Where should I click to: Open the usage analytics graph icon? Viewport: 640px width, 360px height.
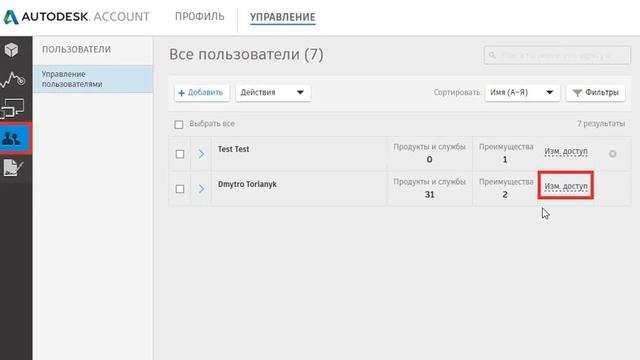[13, 79]
